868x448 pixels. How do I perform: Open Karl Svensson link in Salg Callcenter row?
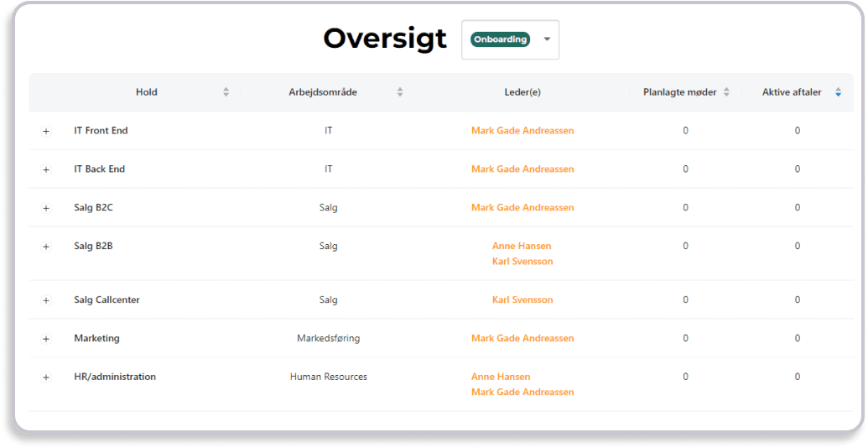click(522, 300)
